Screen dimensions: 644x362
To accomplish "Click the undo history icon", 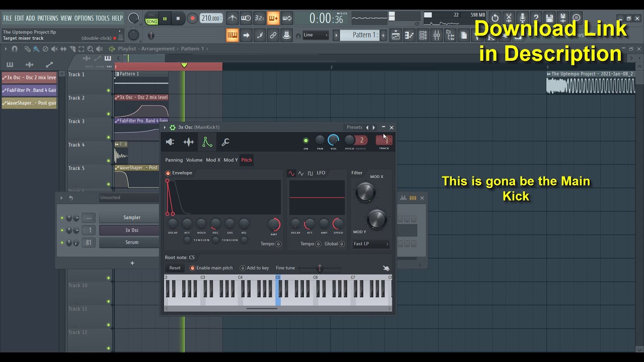I will click(495, 18).
